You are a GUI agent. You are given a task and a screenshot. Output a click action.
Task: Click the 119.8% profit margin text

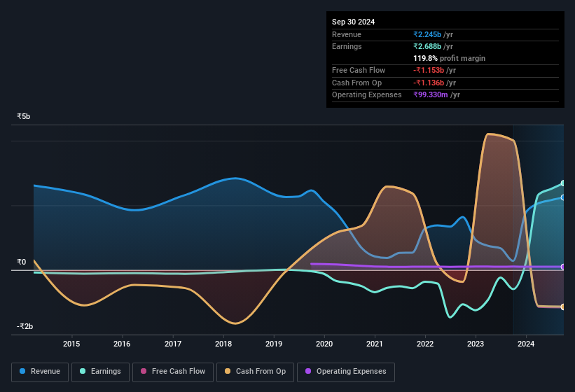[449, 58]
